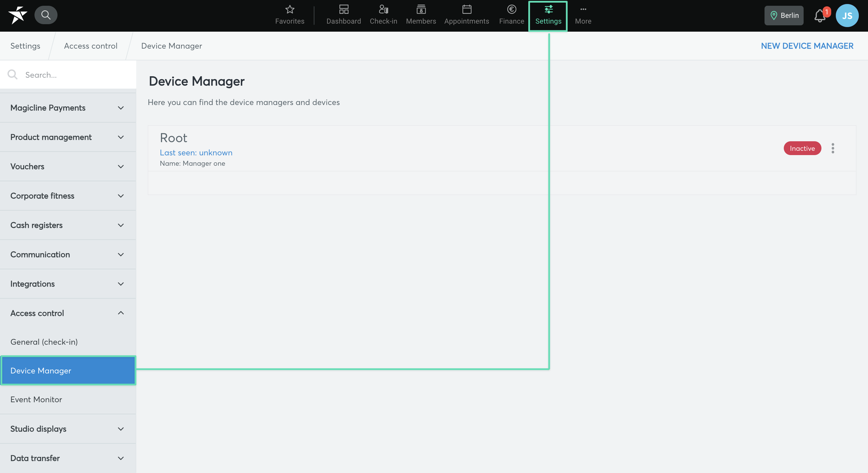Collapse the Access control section
The image size is (868, 473).
68,313
